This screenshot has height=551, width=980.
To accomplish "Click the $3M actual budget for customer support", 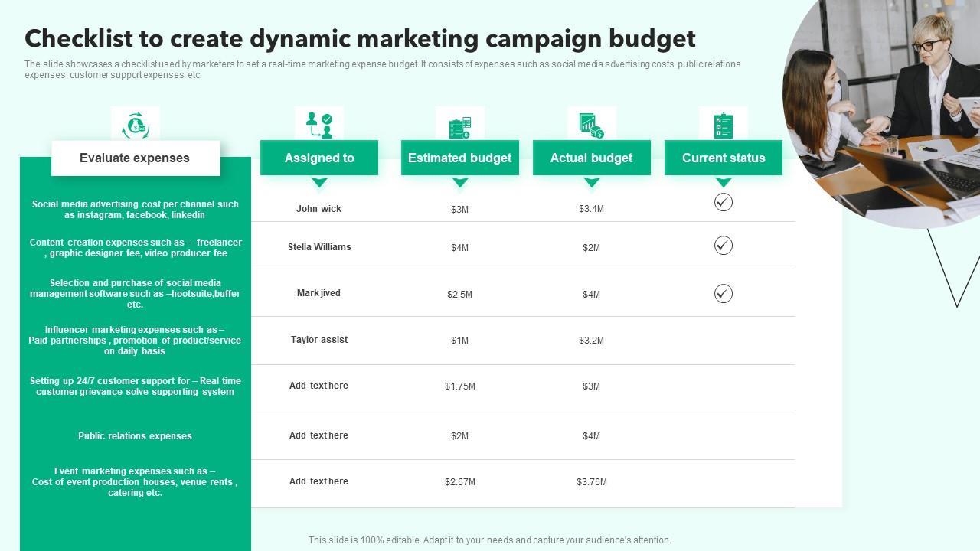I will (591, 386).
